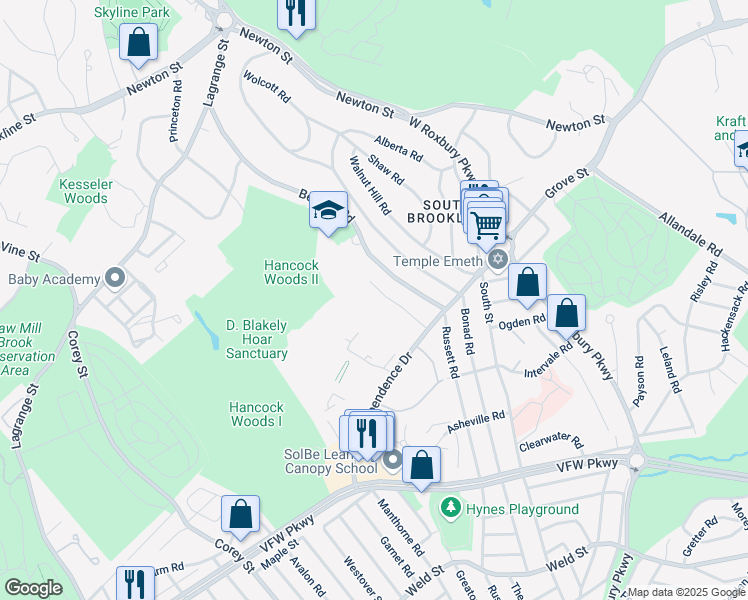Select the graduation cap school marker
This screenshot has width=748, height=600.
[328, 211]
